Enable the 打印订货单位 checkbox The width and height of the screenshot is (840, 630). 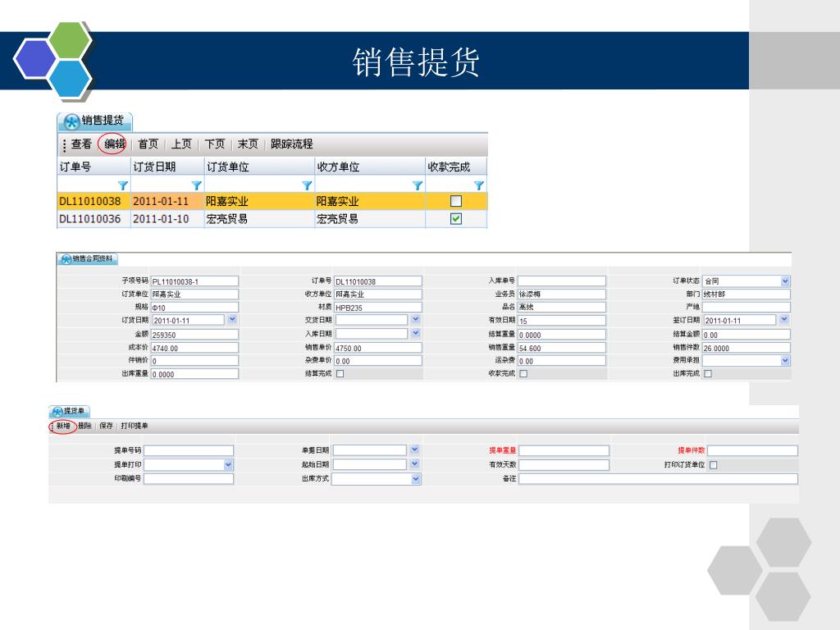713,465
